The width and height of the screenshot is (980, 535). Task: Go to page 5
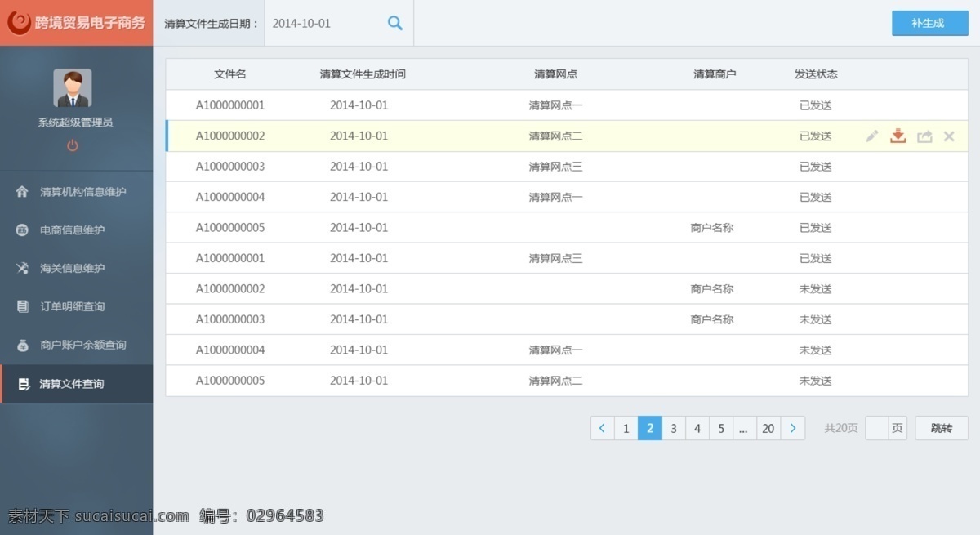click(x=721, y=428)
